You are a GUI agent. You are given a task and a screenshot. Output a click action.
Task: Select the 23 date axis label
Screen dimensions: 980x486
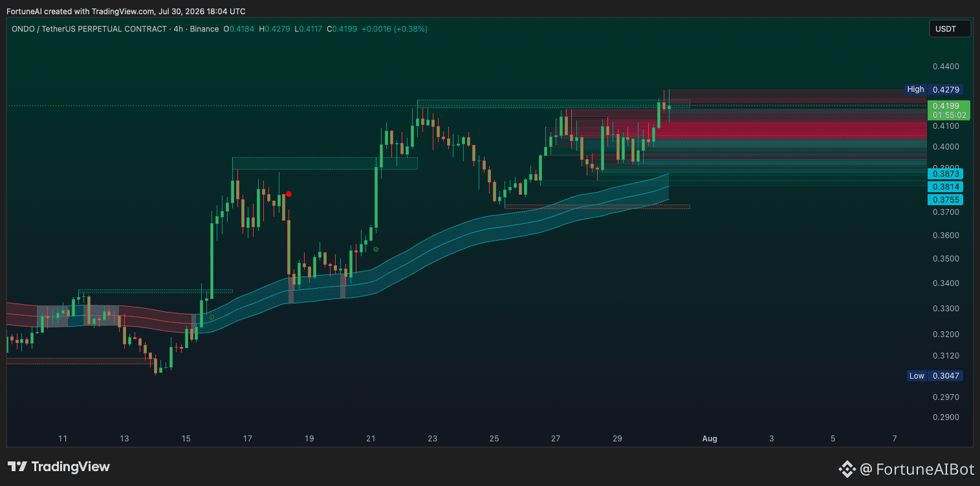tap(432, 438)
